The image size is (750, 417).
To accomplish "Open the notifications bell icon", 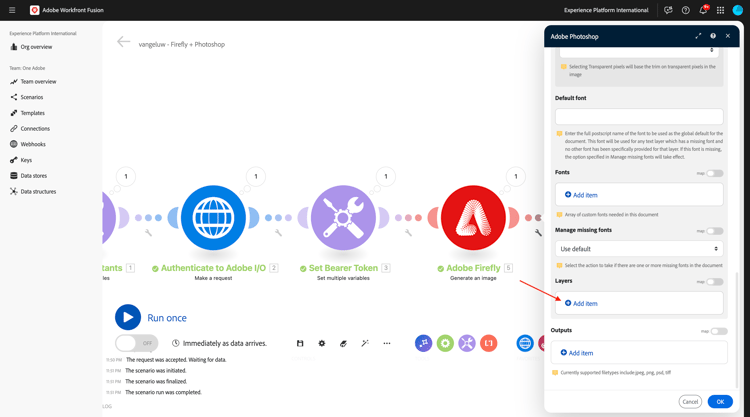I will point(703,10).
